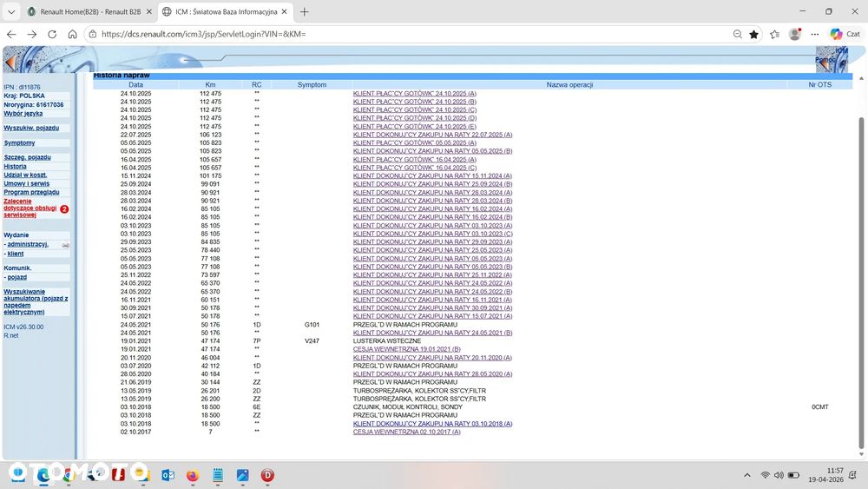Open KLIENT PŁAC'CY GOTÓWK' 24.10.2025 (A)
The width and height of the screenshot is (868, 489).
click(415, 94)
